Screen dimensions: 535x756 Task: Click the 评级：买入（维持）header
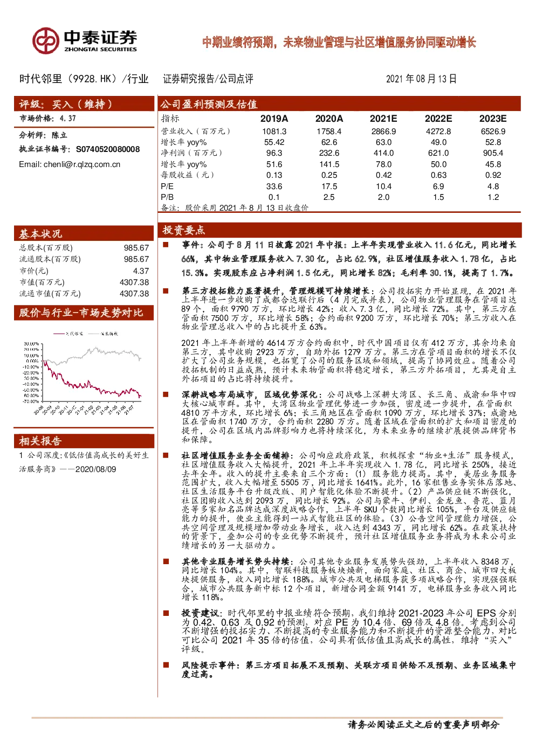point(84,104)
